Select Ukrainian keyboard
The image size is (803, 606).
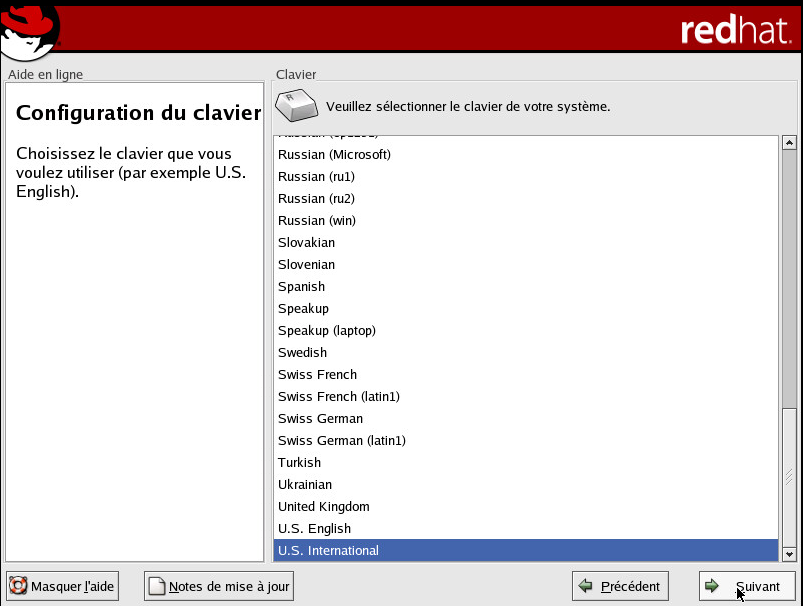[x=526, y=485]
